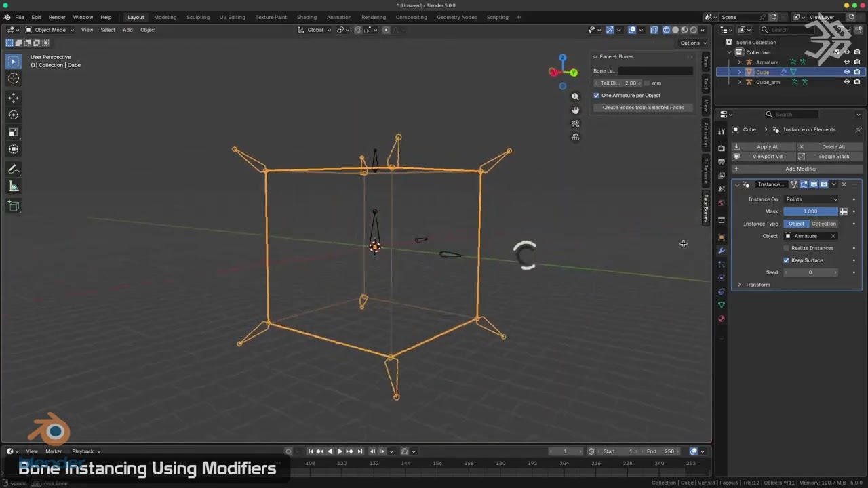The width and height of the screenshot is (868, 488).
Task: Play the animation forward
Action: click(340, 451)
